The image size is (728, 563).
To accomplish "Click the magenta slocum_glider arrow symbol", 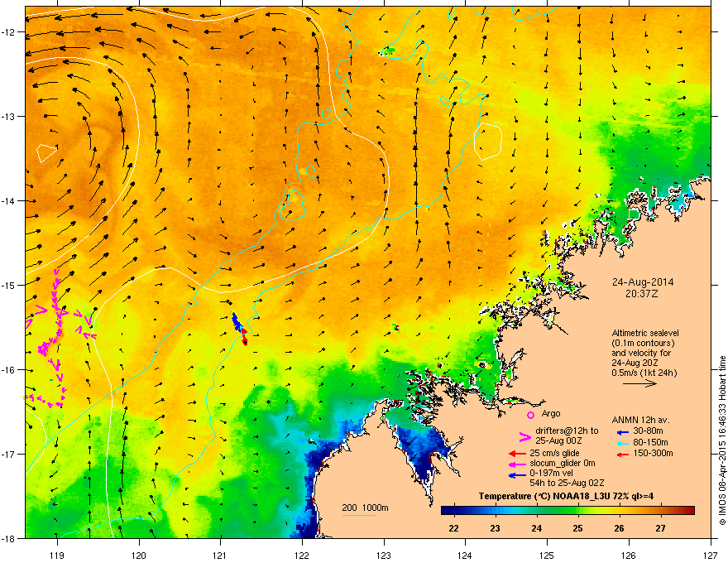I will point(516,464).
